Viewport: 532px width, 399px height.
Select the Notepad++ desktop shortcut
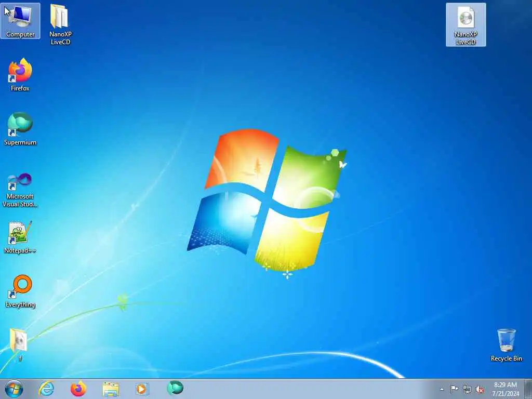pyautogui.click(x=20, y=237)
